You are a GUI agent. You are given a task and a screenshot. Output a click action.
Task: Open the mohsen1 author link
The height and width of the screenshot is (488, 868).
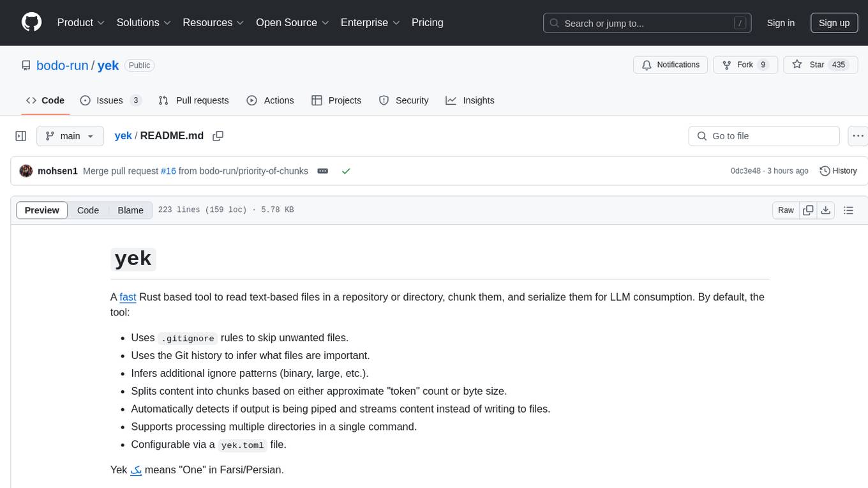(57, 171)
